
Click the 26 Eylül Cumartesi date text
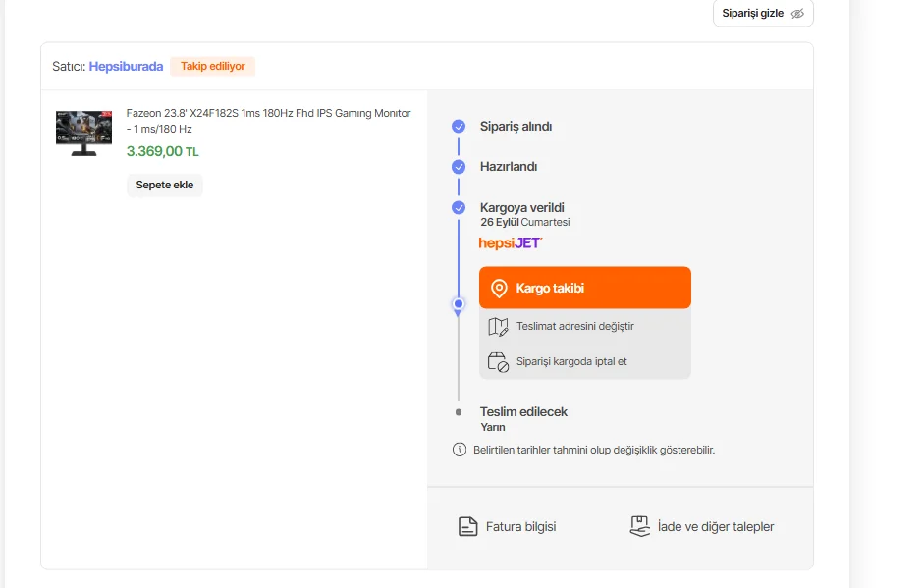[x=525, y=223]
